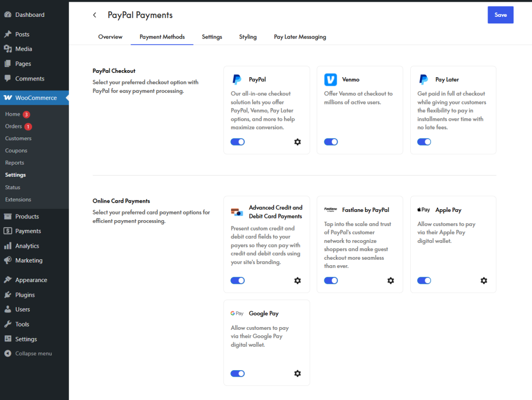Click the Venmo logo icon
532x400 pixels.
point(330,79)
